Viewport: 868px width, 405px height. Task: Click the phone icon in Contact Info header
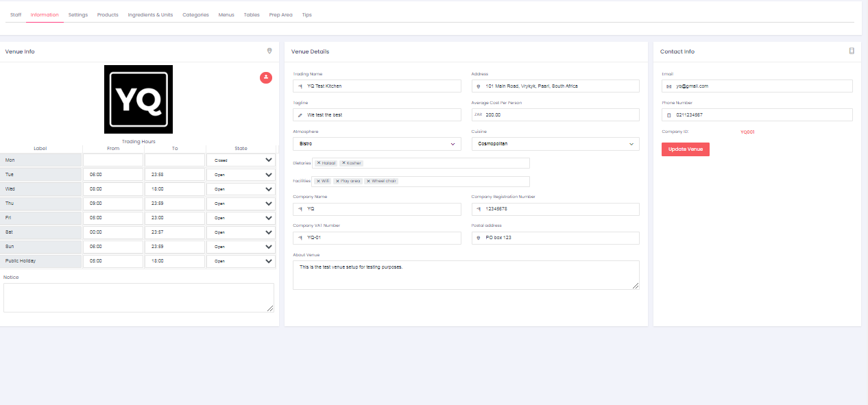pos(852,51)
